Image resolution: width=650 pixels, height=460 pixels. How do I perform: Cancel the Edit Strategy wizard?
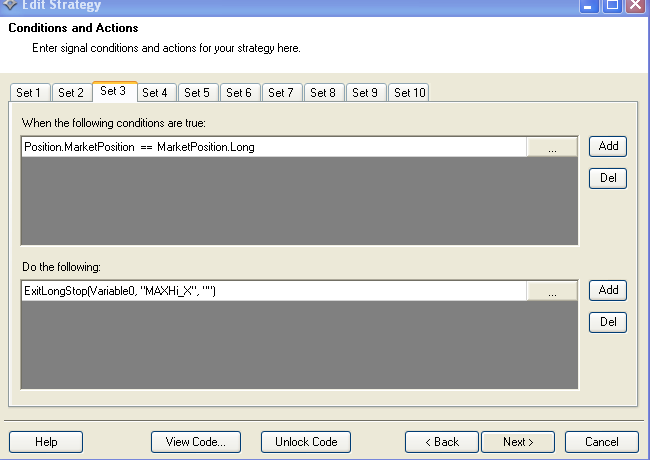[601, 442]
